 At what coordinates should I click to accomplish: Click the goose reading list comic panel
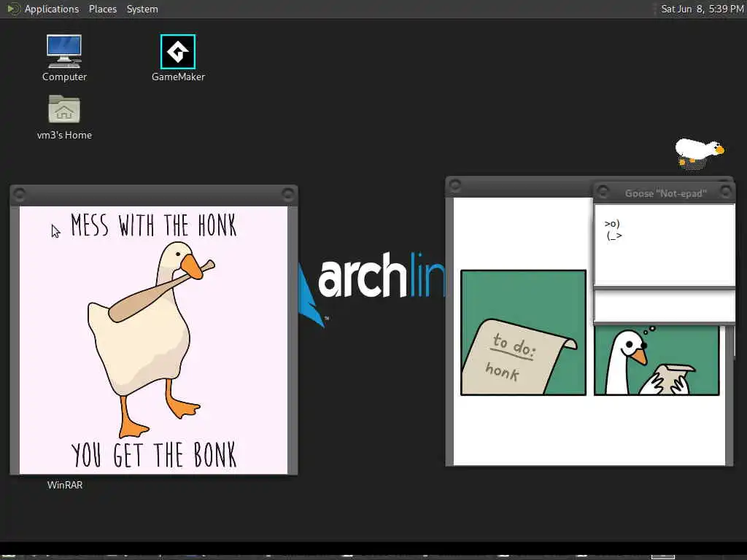657,360
